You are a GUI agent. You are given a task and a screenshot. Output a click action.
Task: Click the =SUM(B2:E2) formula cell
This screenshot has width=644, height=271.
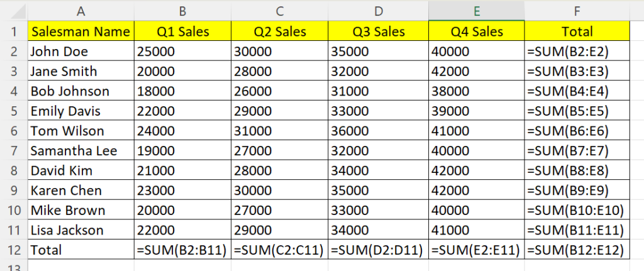[x=577, y=52]
